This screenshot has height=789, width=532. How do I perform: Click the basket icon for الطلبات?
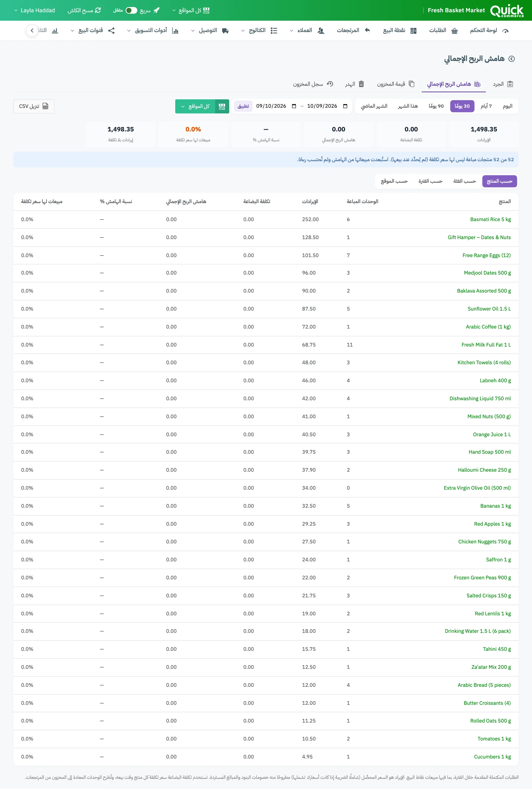455,31
